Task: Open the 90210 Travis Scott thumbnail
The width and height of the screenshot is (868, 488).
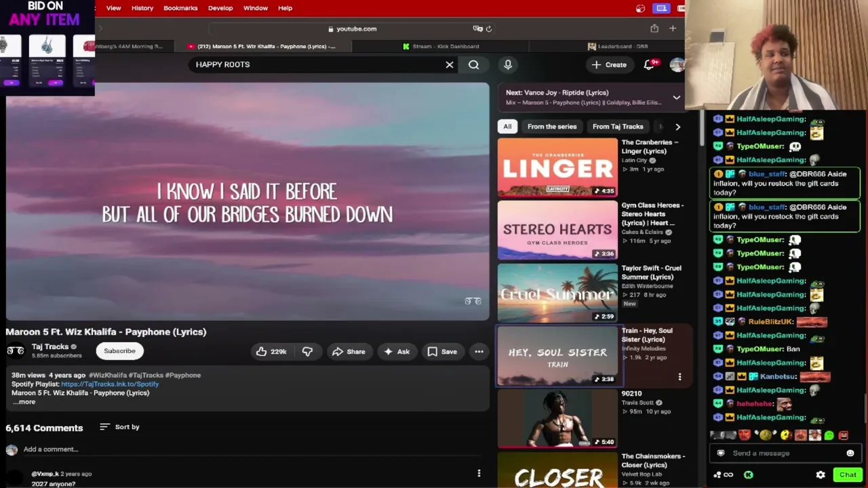Action: [557, 418]
